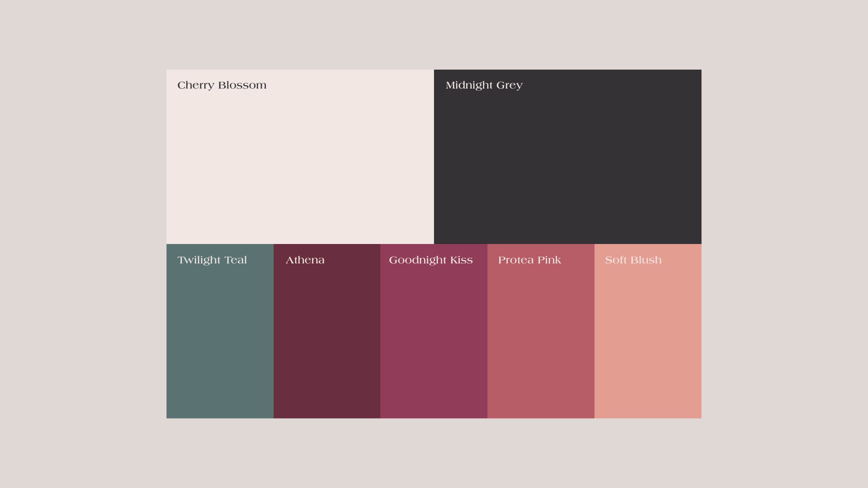
Task: Click the Protea Pink color block
Action: click(541, 339)
